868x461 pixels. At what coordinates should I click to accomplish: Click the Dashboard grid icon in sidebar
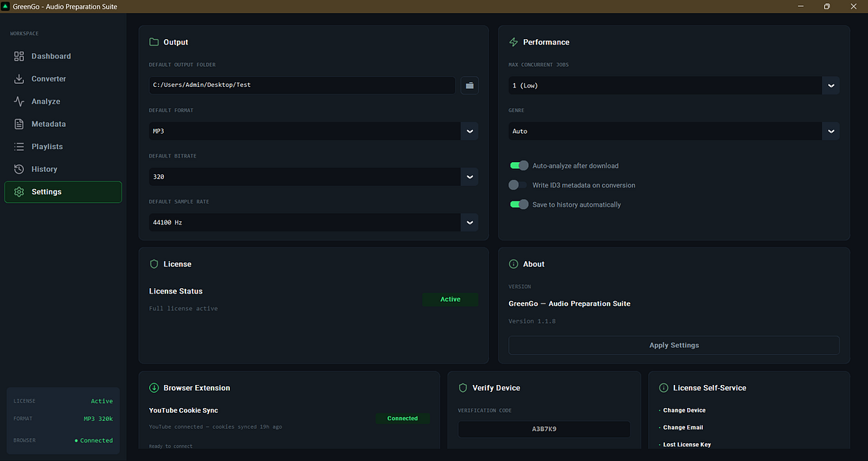[x=18, y=56]
